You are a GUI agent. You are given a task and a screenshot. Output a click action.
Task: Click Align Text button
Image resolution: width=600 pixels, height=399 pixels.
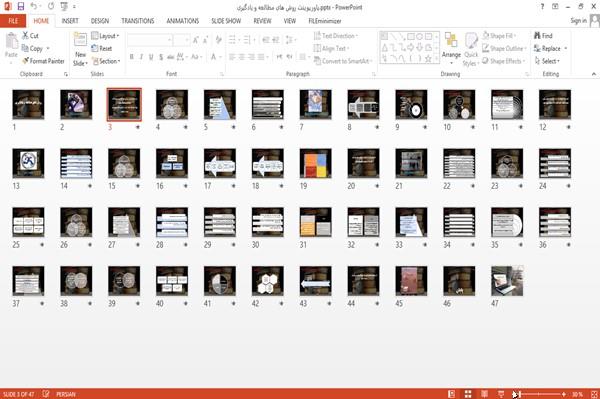[x=331, y=49]
